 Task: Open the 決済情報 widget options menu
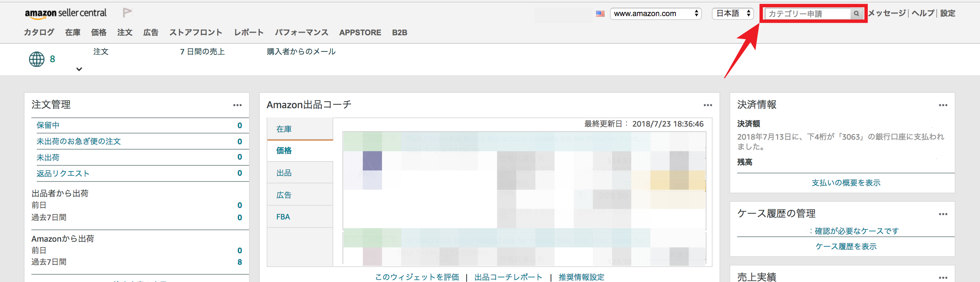click(x=943, y=105)
